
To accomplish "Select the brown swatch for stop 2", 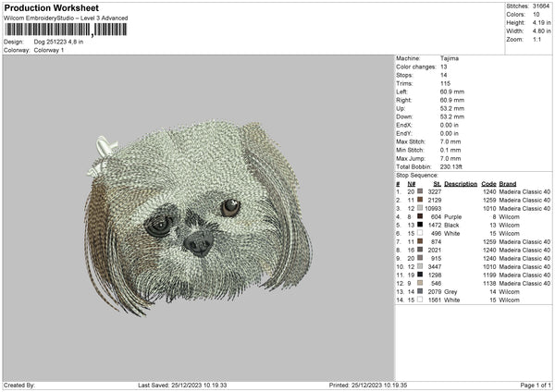I will click(x=420, y=200).
